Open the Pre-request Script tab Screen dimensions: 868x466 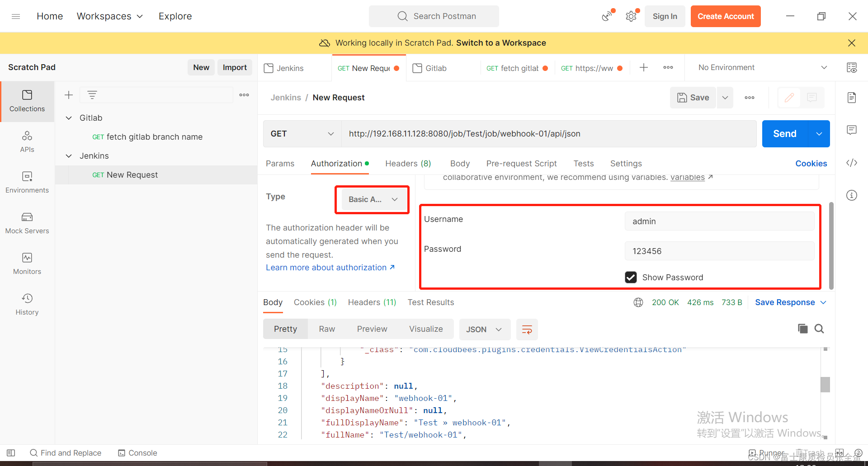coord(521,164)
